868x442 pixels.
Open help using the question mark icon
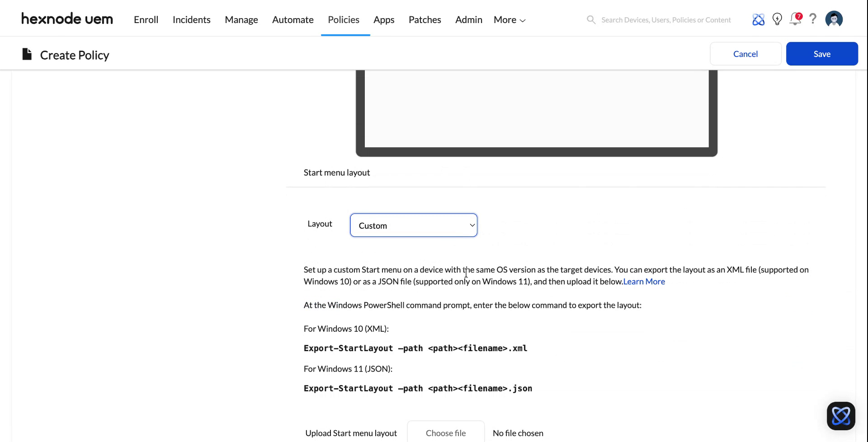813,19
